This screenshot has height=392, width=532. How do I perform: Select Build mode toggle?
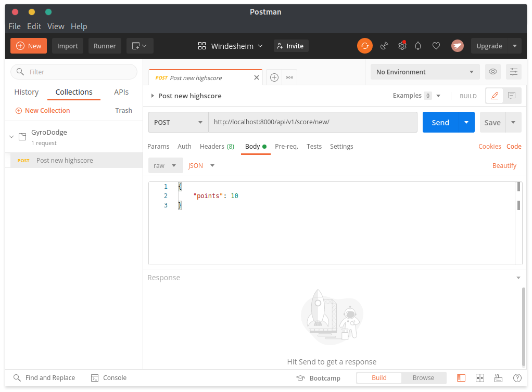(x=379, y=378)
